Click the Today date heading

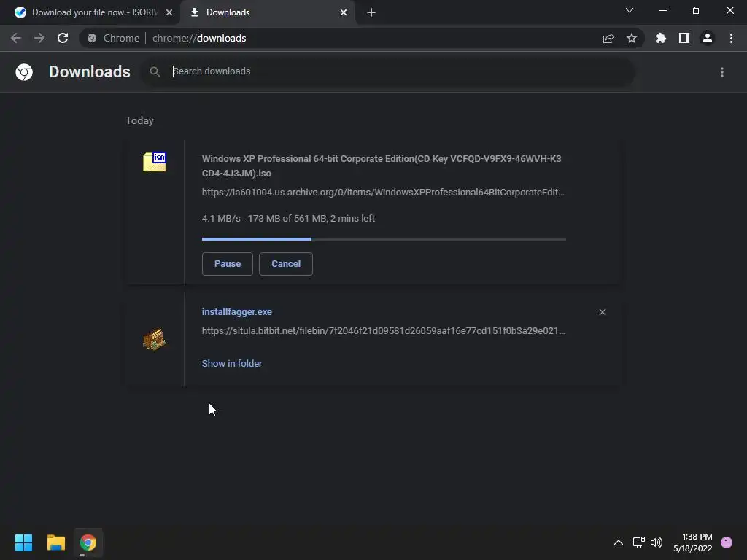(x=139, y=120)
